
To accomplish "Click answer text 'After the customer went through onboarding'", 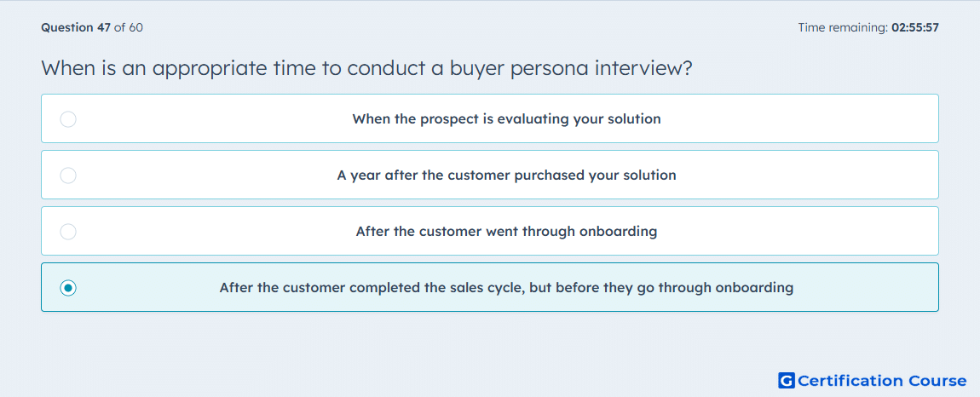I will pyautogui.click(x=506, y=232).
